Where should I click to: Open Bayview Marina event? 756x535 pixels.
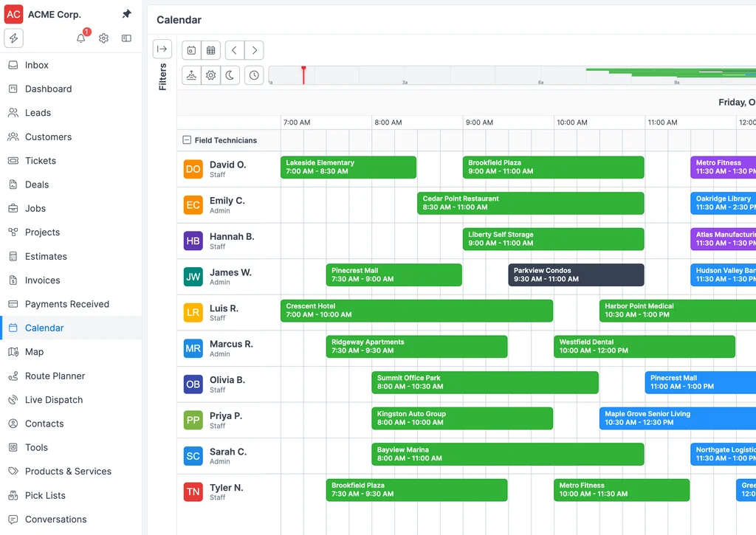tap(508, 454)
